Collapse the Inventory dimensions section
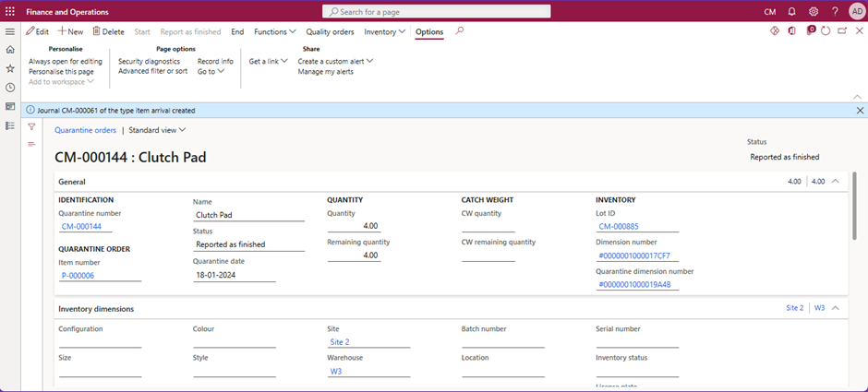868x392 pixels. 836,308
